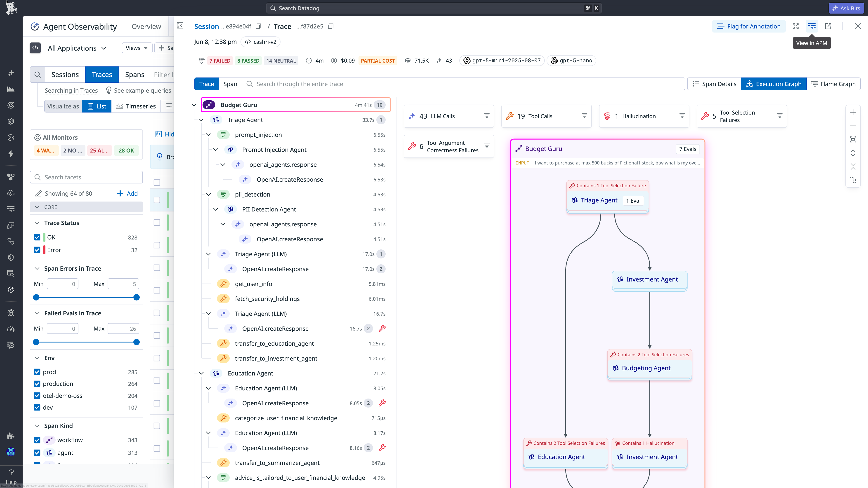Screen dimensions: 868x488
Task: Zoom in on the execution graph
Action: tap(853, 113)
